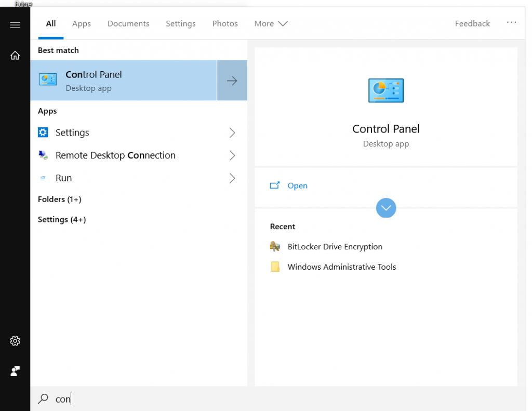Click the Settings app gear icon
Image resolution: width=532 pixels, height=411 pixels.
click(43, 132)
